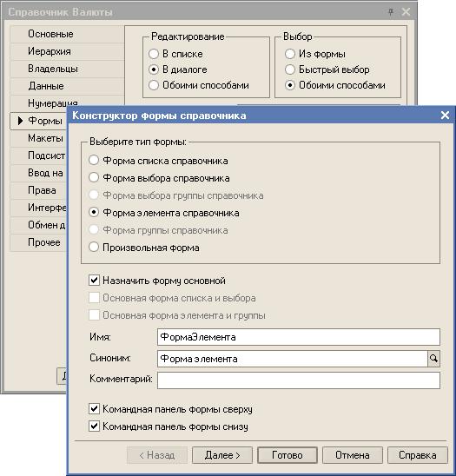Toggle Основная форма списка и выбора checkbox
The image size is (456, 476).
point(94,298)
